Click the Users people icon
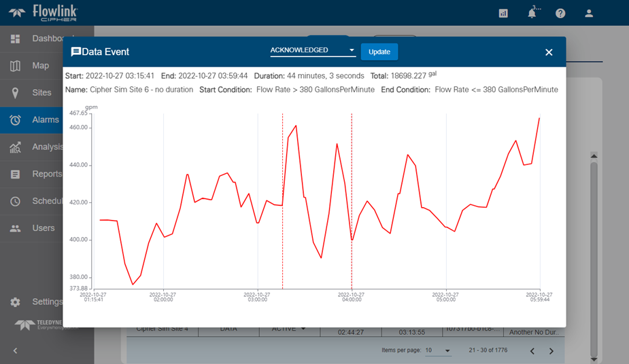The width and height of the screenshot is (629, 364). pos(16,228)
